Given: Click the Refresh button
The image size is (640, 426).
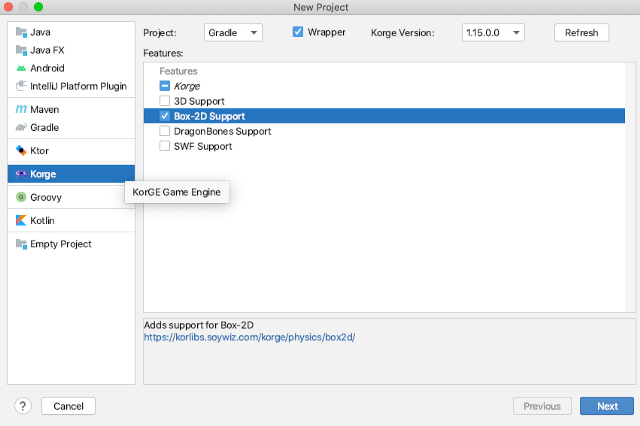Looking at the screenshot, I should tap(581, 33).
